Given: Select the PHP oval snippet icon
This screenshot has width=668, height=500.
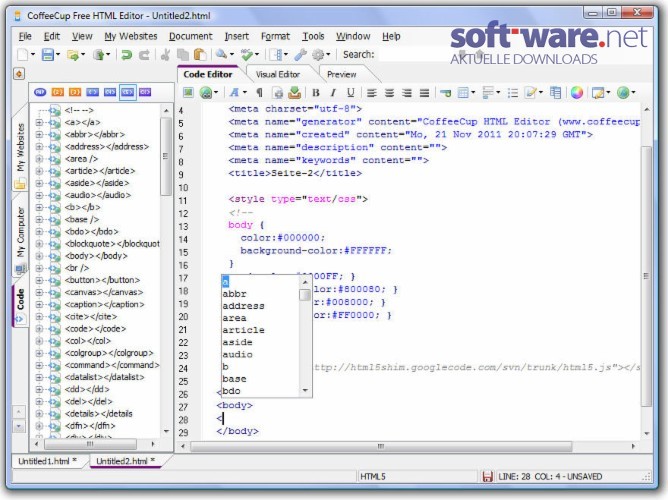Looking at the screenshot, I should pyautogui.click(x=40, y=92).
